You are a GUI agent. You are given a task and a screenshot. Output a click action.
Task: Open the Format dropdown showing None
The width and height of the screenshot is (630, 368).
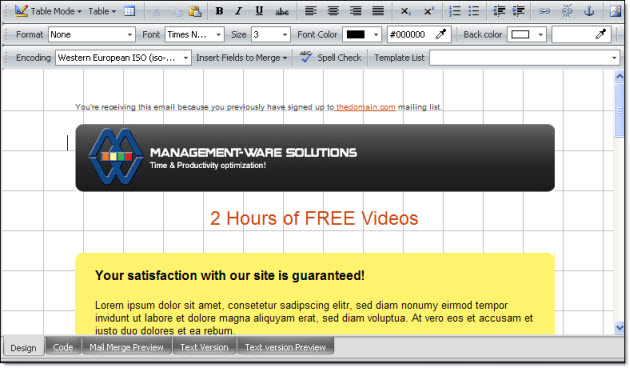[x=91, y=35]
